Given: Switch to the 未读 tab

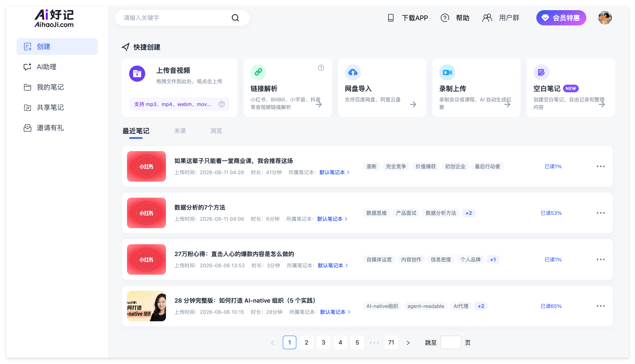Looking at the screenshot, I should tap(180, 131).
